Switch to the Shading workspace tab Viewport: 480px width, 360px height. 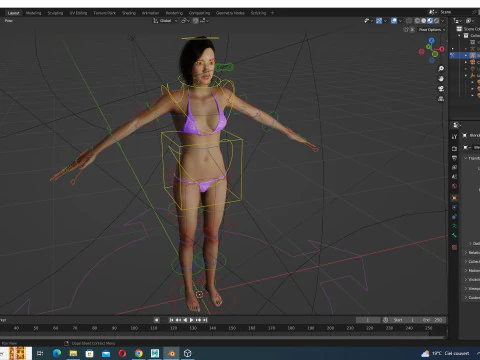pos(129,13)
